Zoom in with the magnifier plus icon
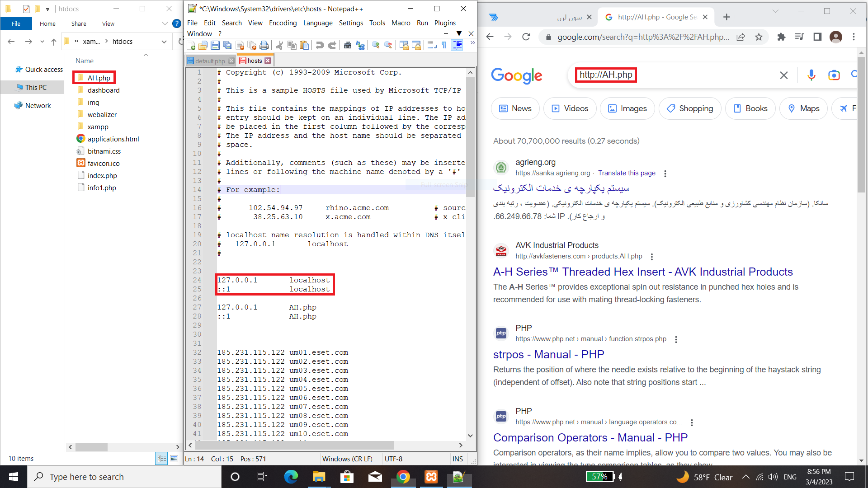868x488 pixels. [376, 45]
